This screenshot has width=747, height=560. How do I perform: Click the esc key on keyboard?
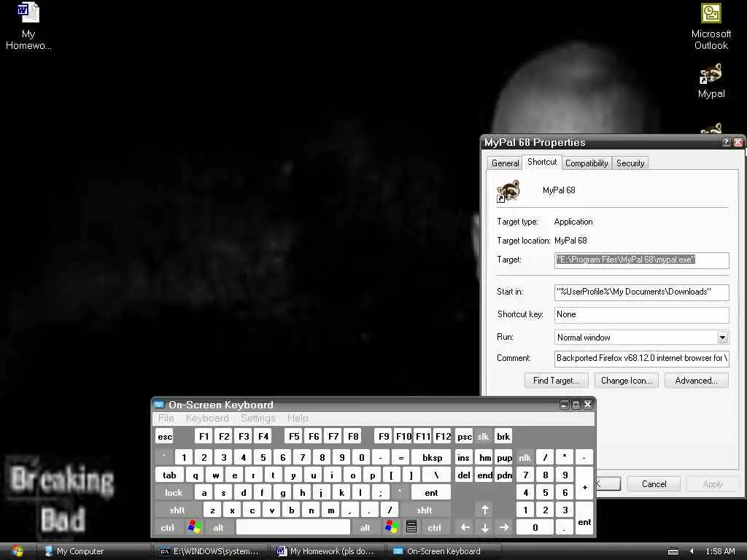click(x=165, y=436)
